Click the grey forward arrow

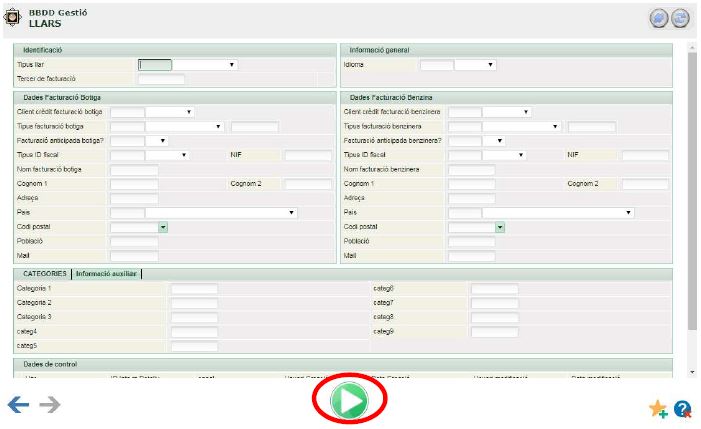pos(49,405)
